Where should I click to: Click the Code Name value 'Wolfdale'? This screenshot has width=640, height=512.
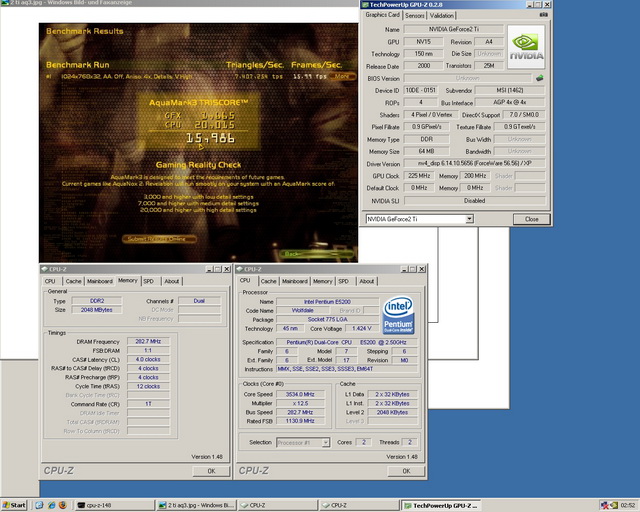pos(303,310)
